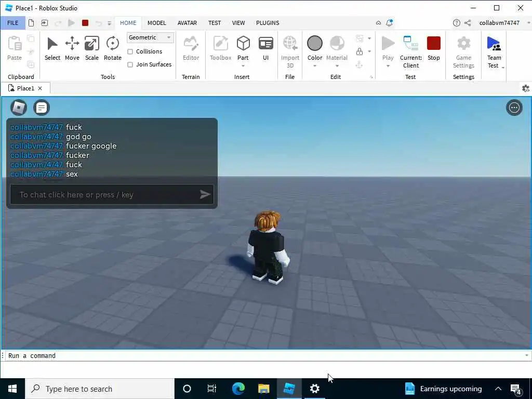Viewport: 532px width, 399px height.
Task: Expand the Color dropdown arrow
Action: (314, 66)
